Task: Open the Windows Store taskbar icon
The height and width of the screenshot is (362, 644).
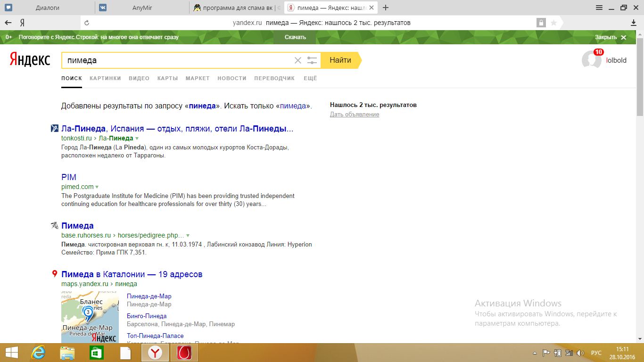Action: coord(96,353)
